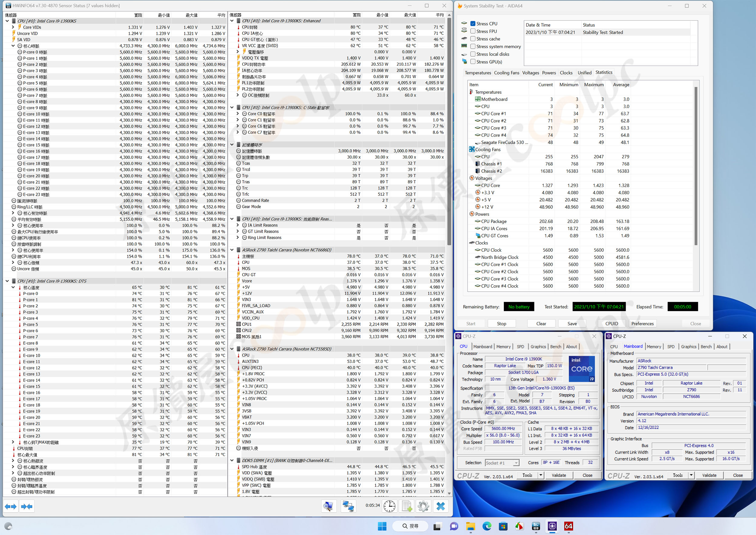Click Cooling Fans icon in AIDA64 list
The height and width of the screenshot is (535, 756).
tap(472, 149)
